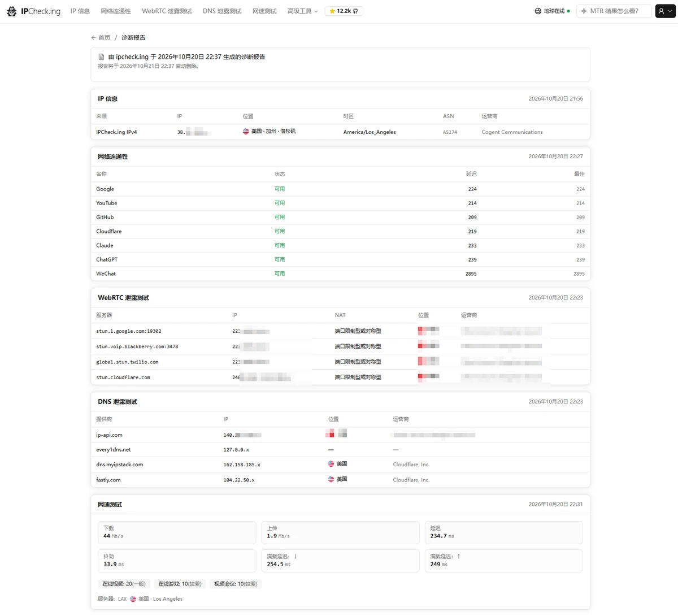678x616 pixels.
Task: Expand the 高级工具 dropdown menu
Action: coord(302,11)
